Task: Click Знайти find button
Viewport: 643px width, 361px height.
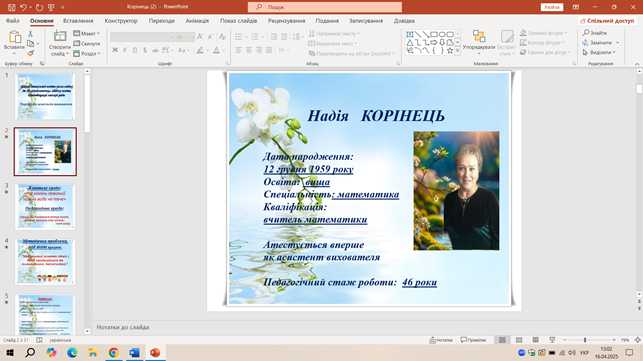Action: (x=595, y=32)
